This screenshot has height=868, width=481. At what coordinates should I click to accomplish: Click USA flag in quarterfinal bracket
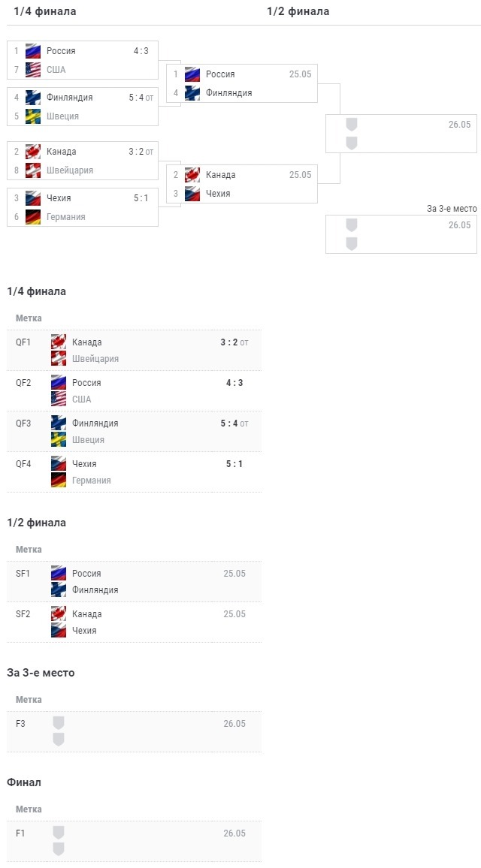(x=33, y=70)
